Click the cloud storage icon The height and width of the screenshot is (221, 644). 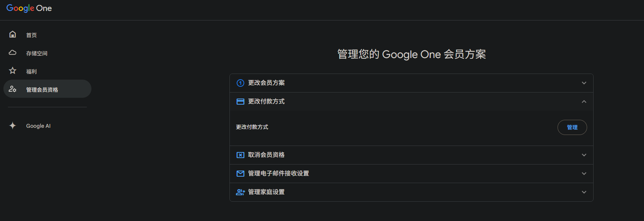pyautogui.click(x=13, y=53)
